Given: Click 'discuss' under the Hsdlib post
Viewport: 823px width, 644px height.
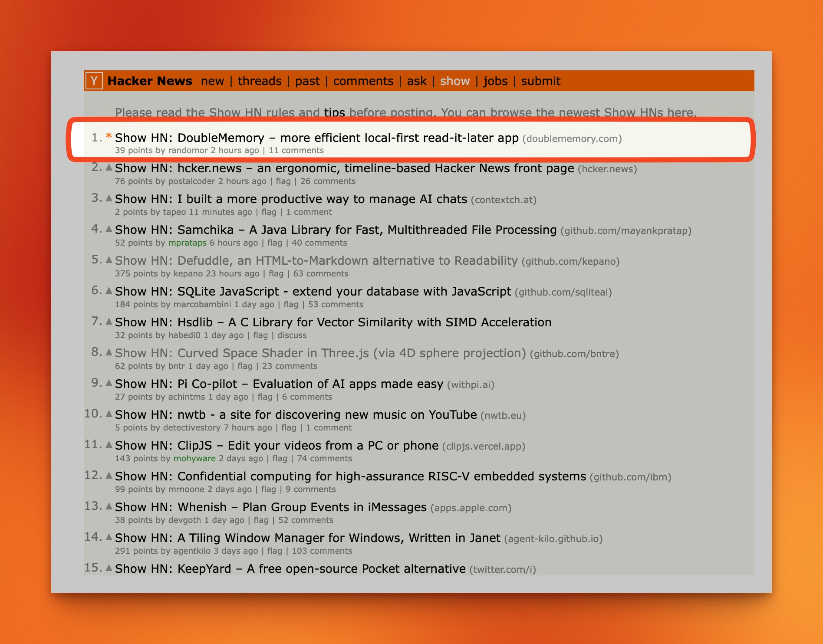Looking at the screenshot, I should pyautogui.click(x=292, y=335).
